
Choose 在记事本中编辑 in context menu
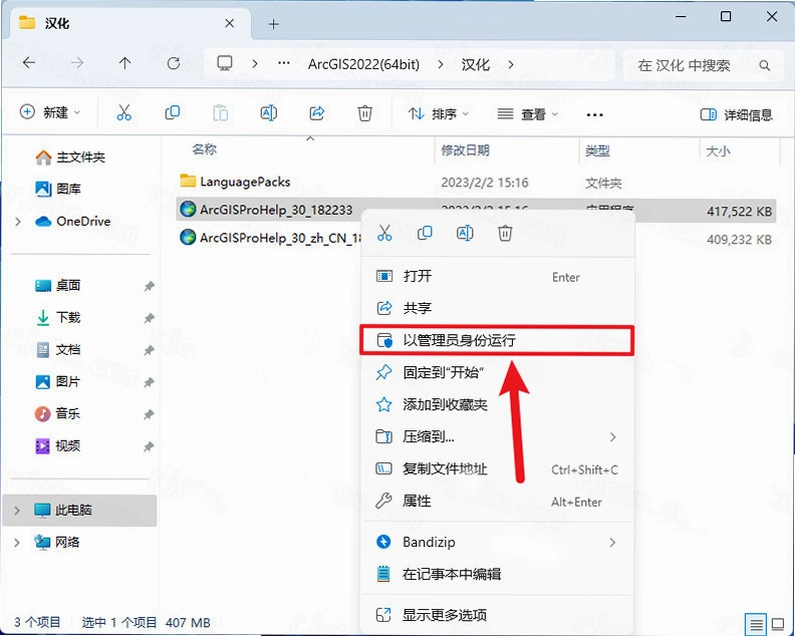(x=497, y=574)
